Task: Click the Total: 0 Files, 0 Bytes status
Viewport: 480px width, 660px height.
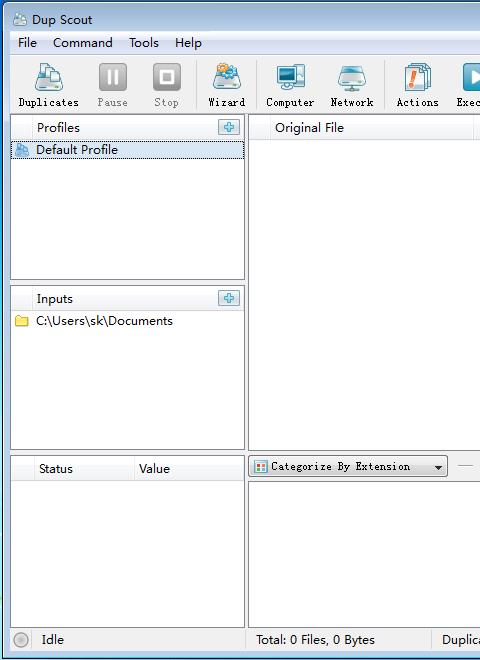Action: click(315, 640)
